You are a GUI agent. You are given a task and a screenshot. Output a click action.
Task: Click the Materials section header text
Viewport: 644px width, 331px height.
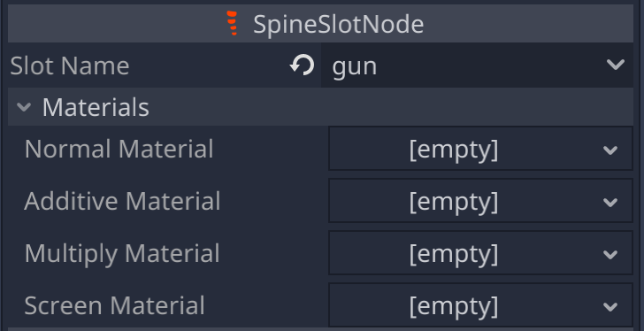click(x=96, y=107)
